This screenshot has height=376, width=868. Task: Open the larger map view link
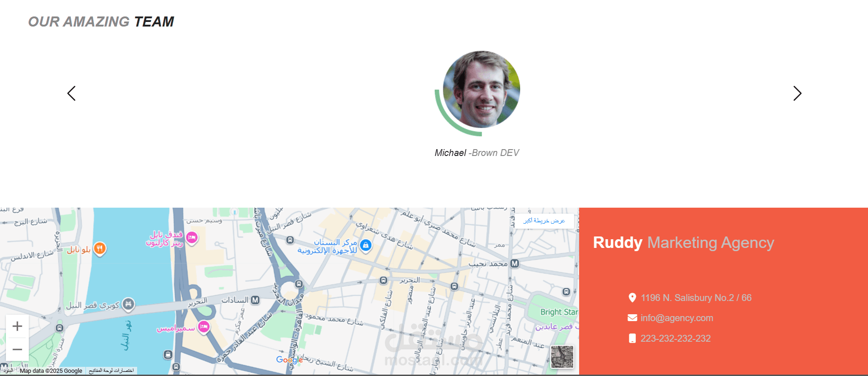point(544,220)
